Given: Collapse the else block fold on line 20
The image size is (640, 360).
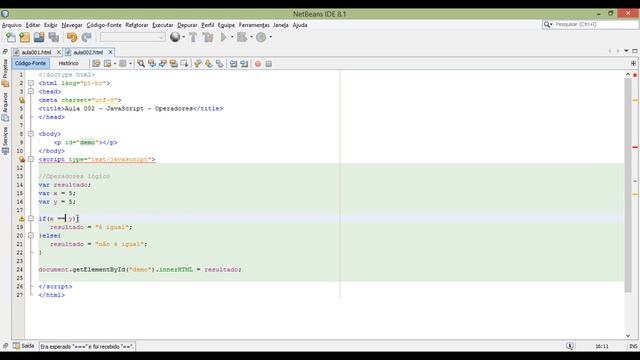Looking at the screenshot, I should [31, 236].
